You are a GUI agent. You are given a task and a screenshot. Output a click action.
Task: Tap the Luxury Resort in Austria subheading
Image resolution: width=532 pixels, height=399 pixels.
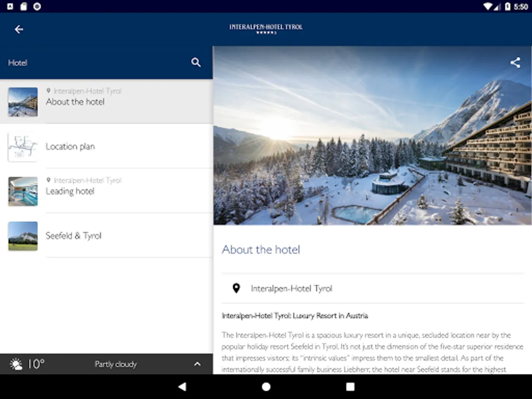pyautogui.click(x=295, y=316)
